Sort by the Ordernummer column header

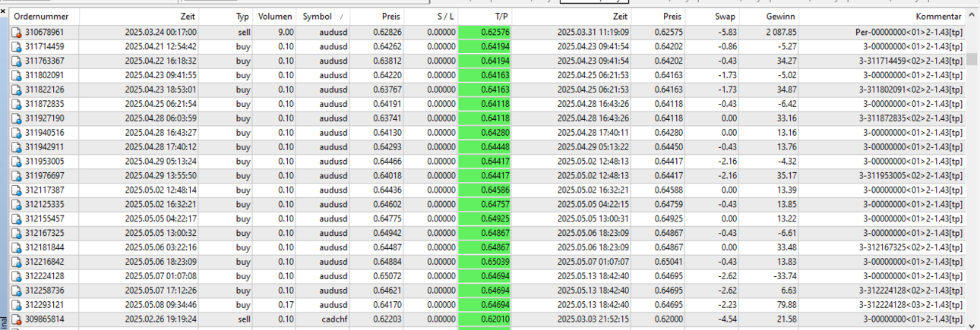[43, 16]
